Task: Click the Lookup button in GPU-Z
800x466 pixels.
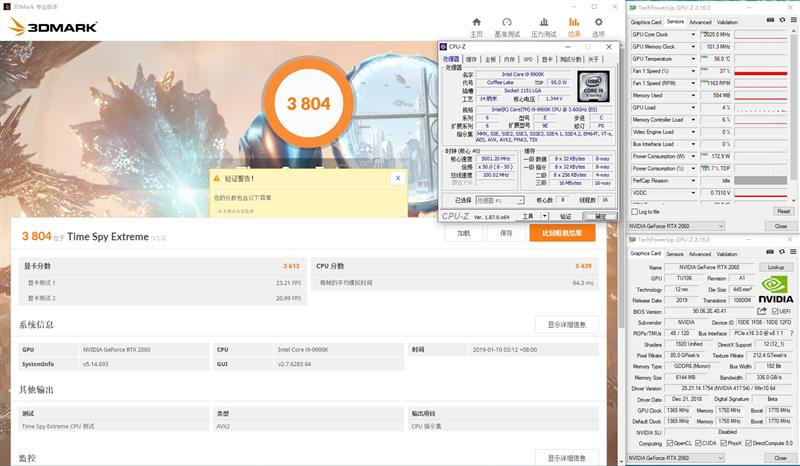Action: (x=776, y=267)
